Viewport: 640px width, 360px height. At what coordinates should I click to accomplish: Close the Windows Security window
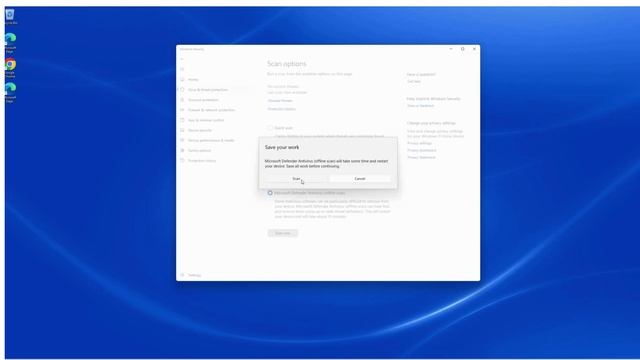click(474, 49)
